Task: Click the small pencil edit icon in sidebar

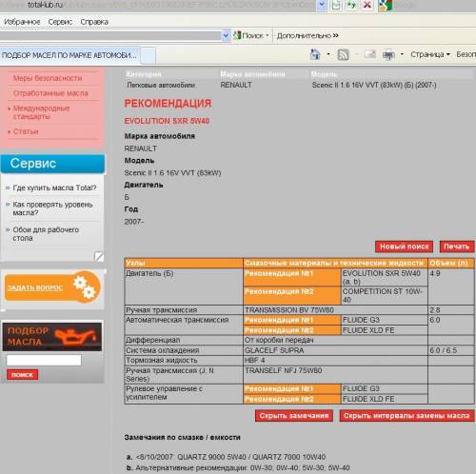Action: 99,256
